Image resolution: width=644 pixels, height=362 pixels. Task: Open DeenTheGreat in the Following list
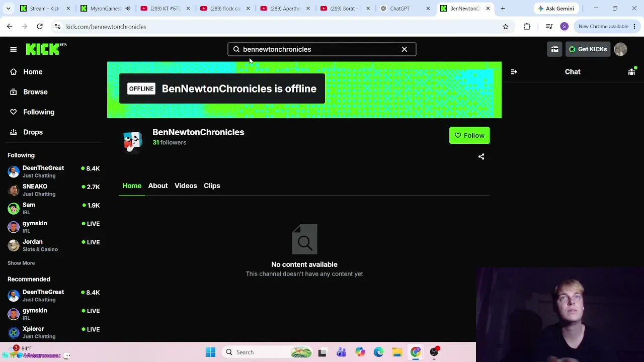click(x=53, y=171)
